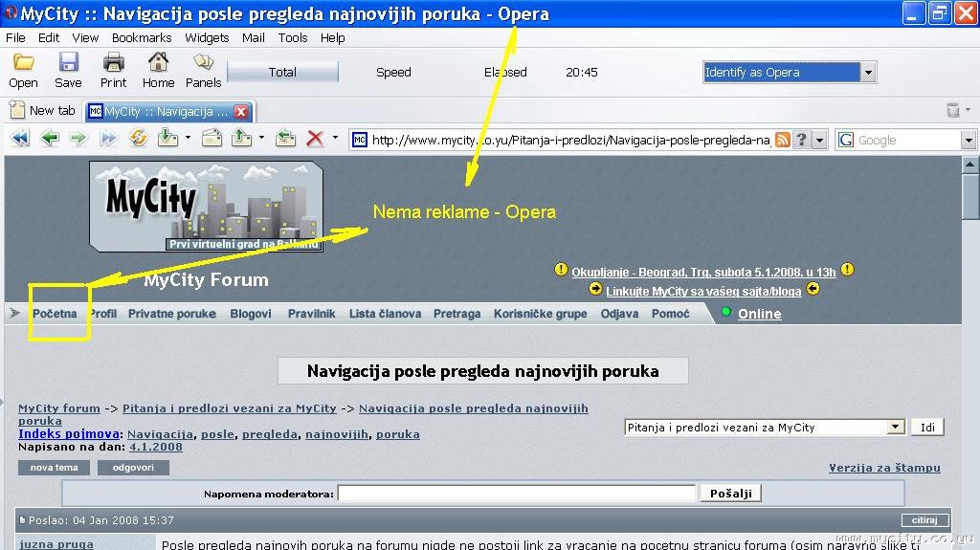Click the Pretraga navigation link
Image resolution: width=980 pixels, height=550 pixels.
457,314
